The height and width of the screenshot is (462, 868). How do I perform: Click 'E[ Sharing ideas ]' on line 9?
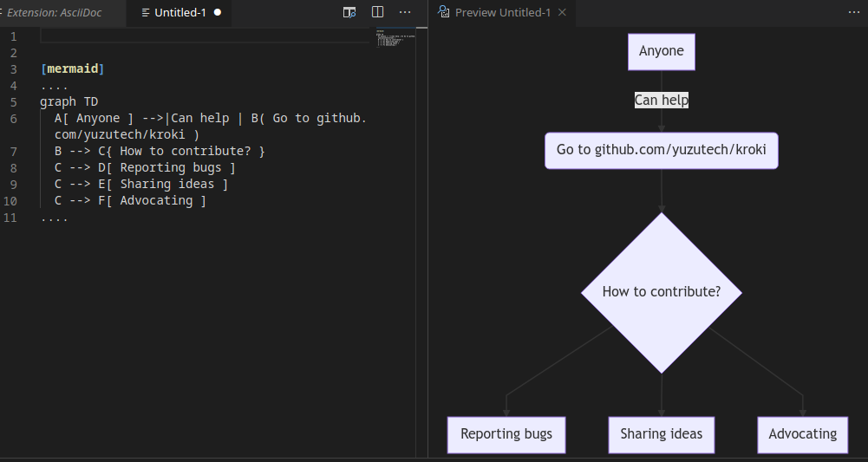(163, 185)
